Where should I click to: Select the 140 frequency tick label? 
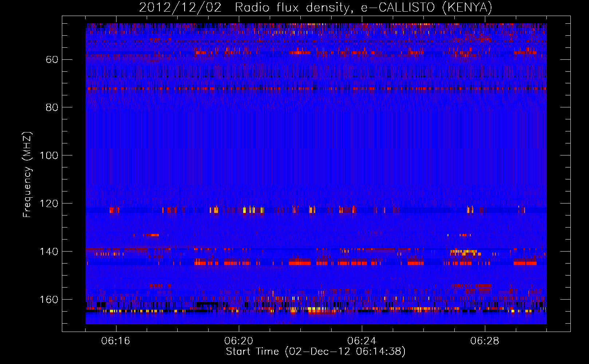coord(49,252)
